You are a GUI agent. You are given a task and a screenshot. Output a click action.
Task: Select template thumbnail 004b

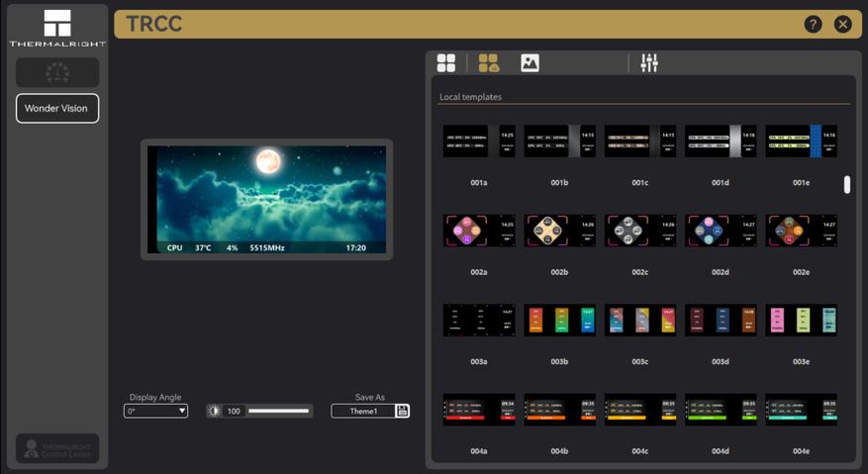click(x=559, y=410)
